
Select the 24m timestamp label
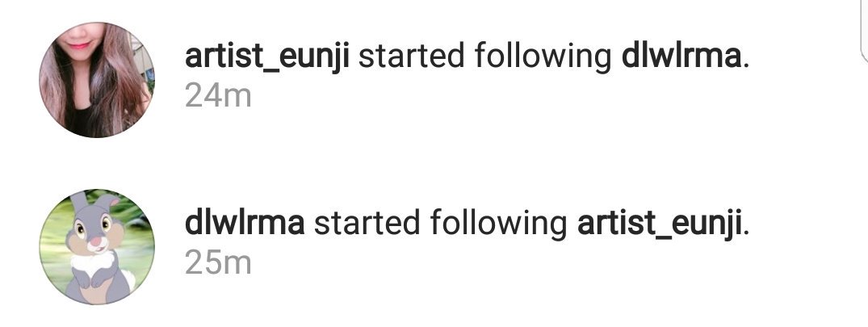(218, 97)
